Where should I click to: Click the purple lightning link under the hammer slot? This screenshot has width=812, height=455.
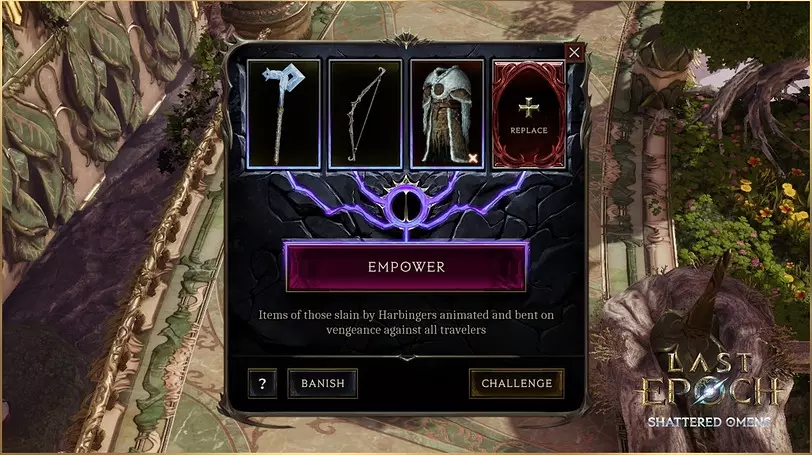331,199
